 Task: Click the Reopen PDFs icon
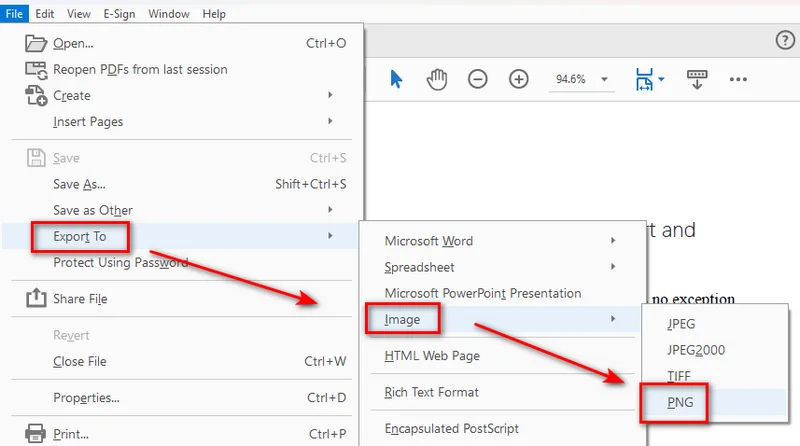tap(36, 70)
